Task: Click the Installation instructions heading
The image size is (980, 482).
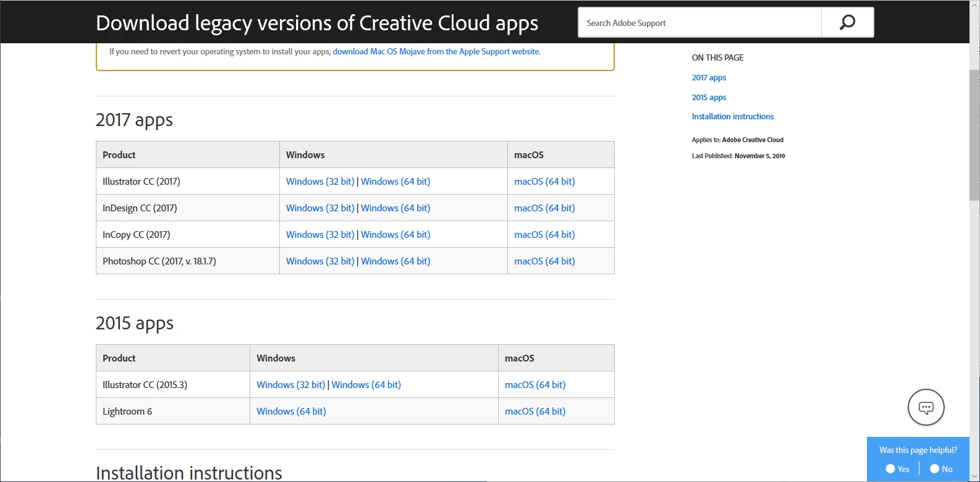Action: tap(189, 473)
